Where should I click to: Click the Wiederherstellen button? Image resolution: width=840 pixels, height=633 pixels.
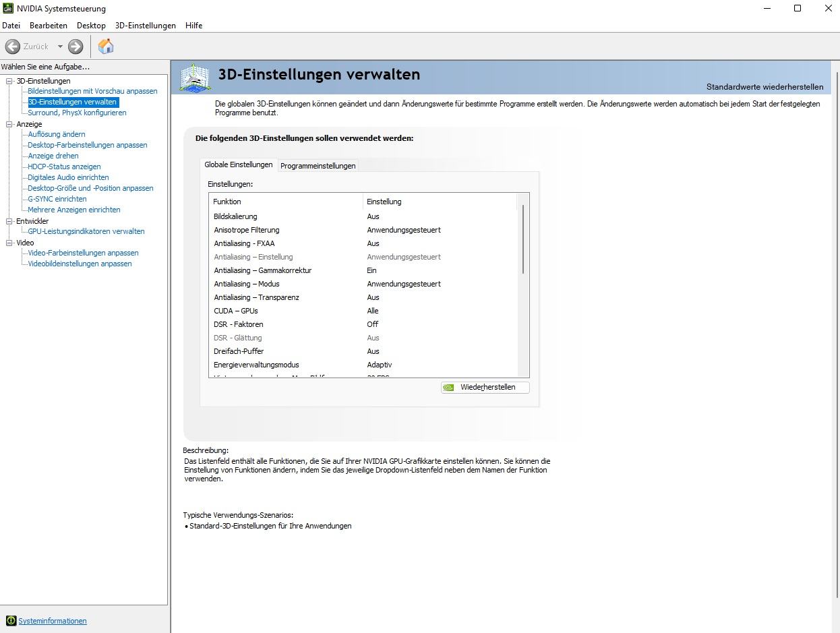[485, 387]
